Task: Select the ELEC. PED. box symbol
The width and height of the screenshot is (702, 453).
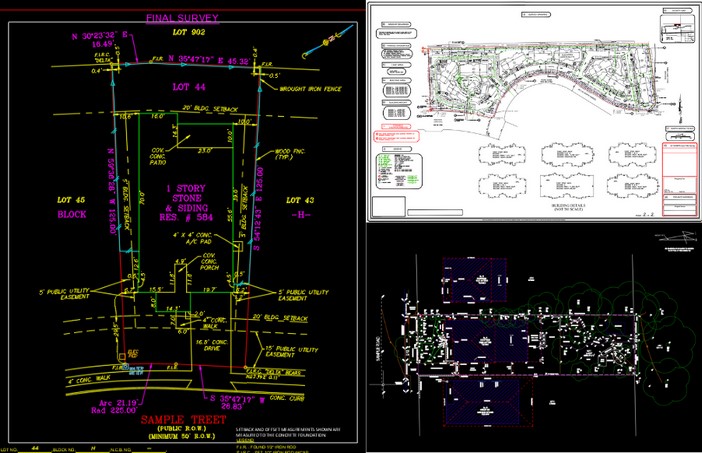Action: pyautogui.click(x=122, y=357)
